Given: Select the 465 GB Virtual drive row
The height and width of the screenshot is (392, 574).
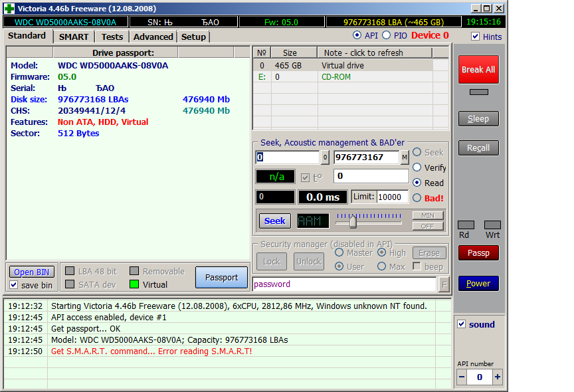Looking at the screenshot, I should [x=350, y=66].
